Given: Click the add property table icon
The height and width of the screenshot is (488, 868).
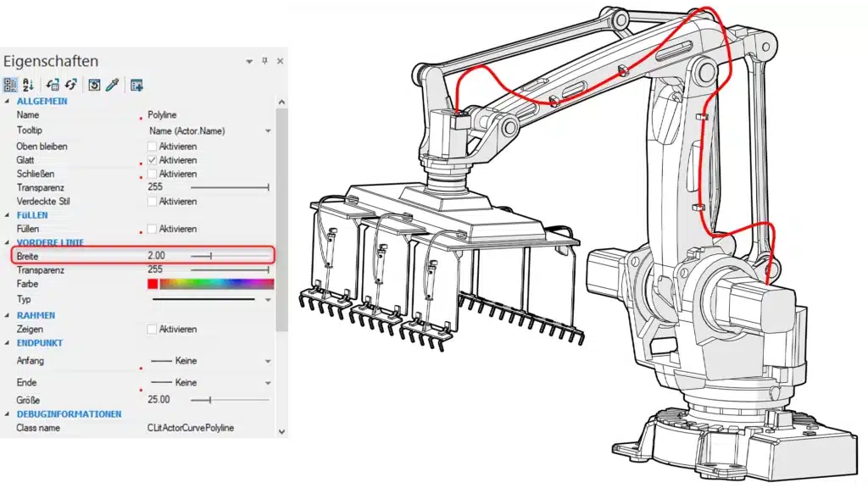Looking at the screenshot, I should [x=137, y=84].
